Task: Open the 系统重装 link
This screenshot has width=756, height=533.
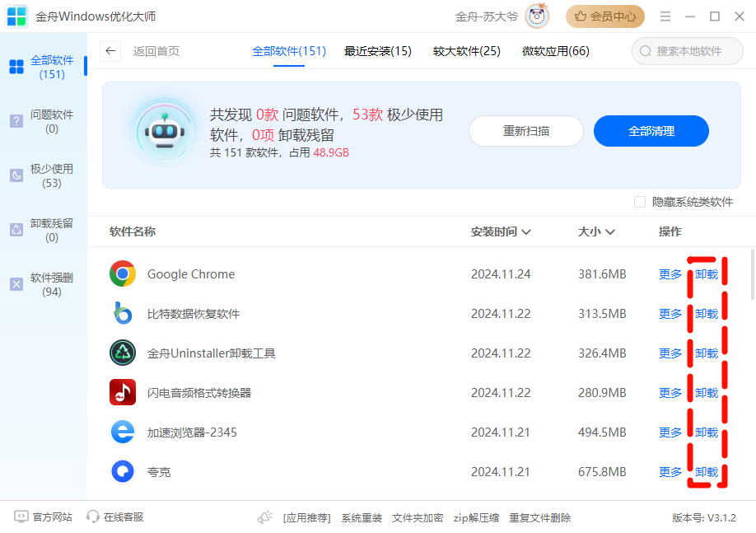Action: (x=362, y=517)
